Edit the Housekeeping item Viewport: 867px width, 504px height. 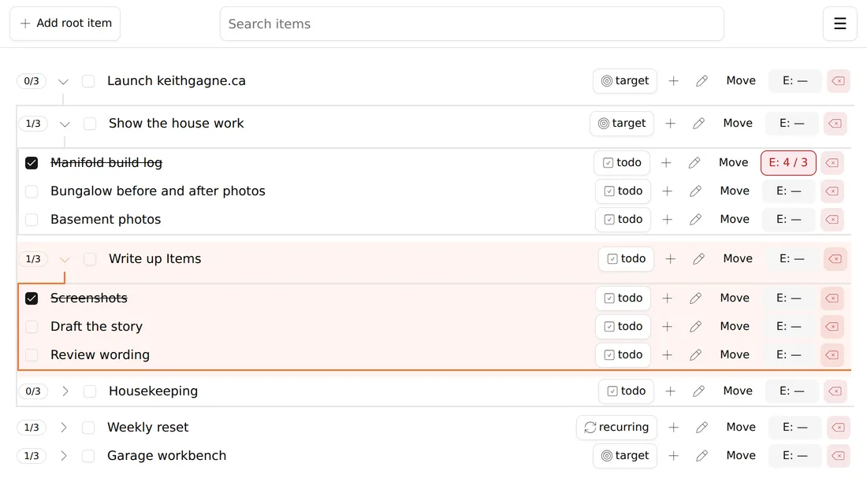pyautogui.click(x=698, y=391)
